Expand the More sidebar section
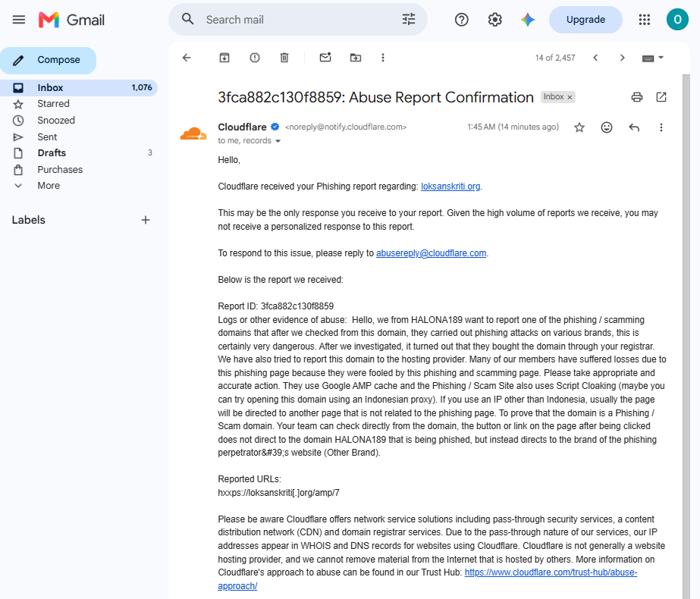The image size is (700, 599). point(49,186)
